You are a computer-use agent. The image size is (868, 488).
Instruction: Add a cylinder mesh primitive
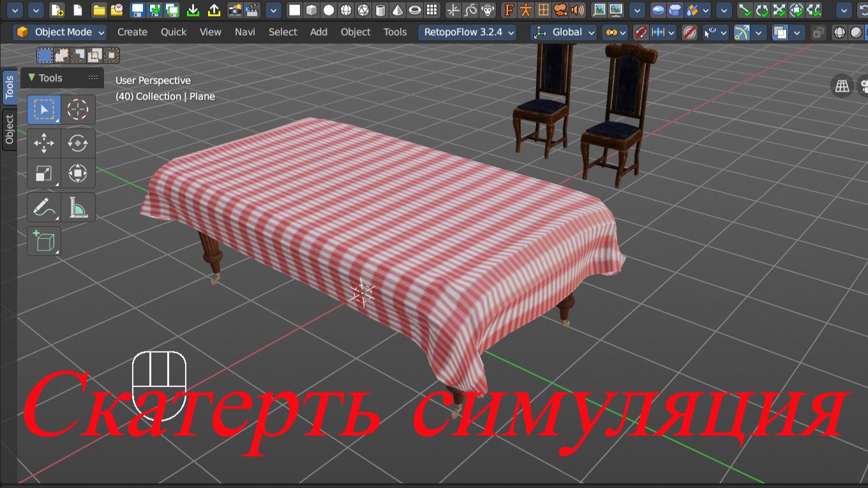380,10
